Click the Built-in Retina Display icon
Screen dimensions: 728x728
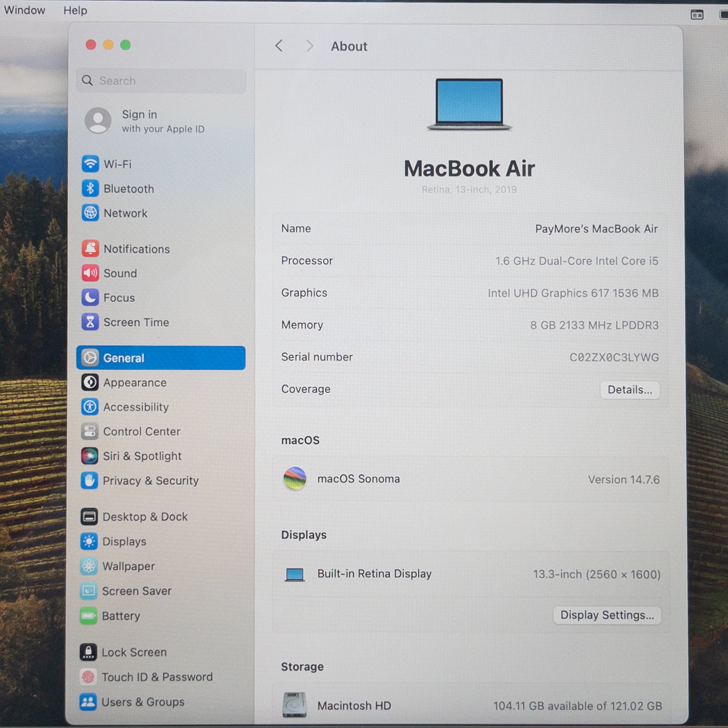(295, 575)
